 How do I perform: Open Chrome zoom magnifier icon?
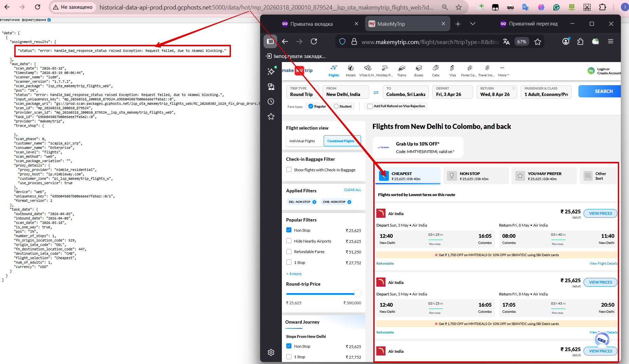pyautogui.click(x=445, y=7)
